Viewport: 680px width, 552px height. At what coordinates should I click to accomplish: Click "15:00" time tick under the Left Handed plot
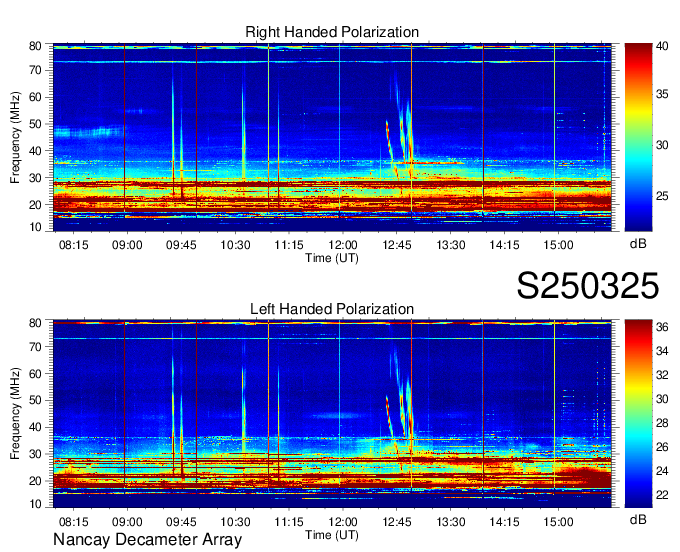[558, 522]
